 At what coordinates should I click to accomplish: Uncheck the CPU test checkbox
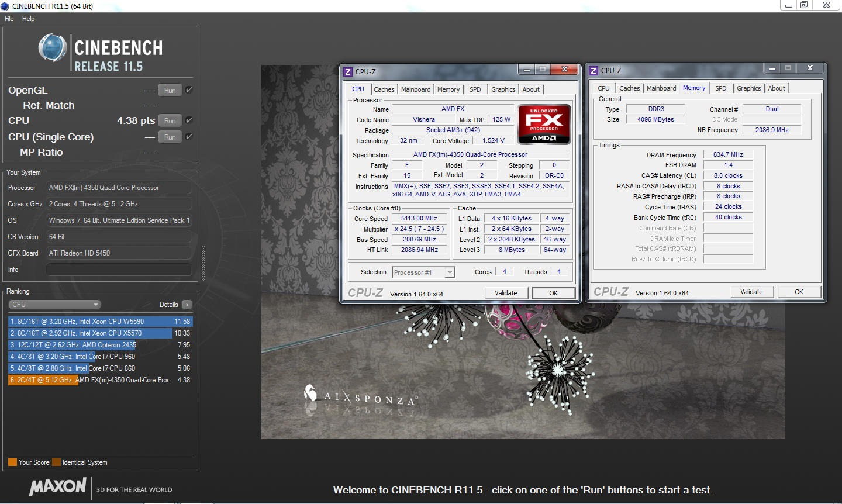click(189, 120)
